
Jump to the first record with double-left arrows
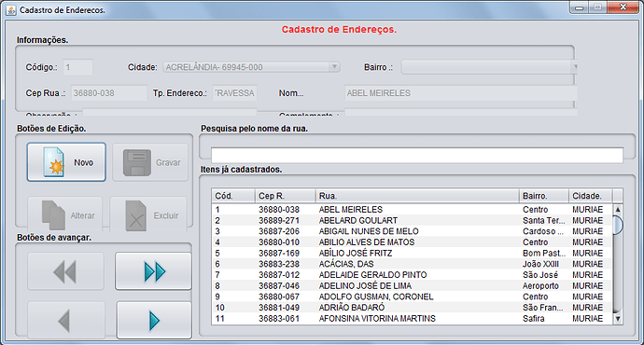[x=65, y=271]
